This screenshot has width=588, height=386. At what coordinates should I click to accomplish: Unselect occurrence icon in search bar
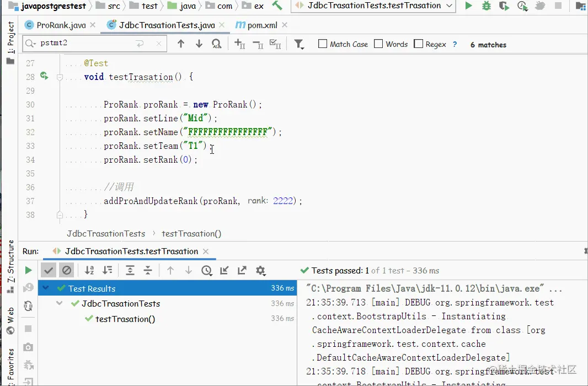pyautogui.click(x=258, y=45)
